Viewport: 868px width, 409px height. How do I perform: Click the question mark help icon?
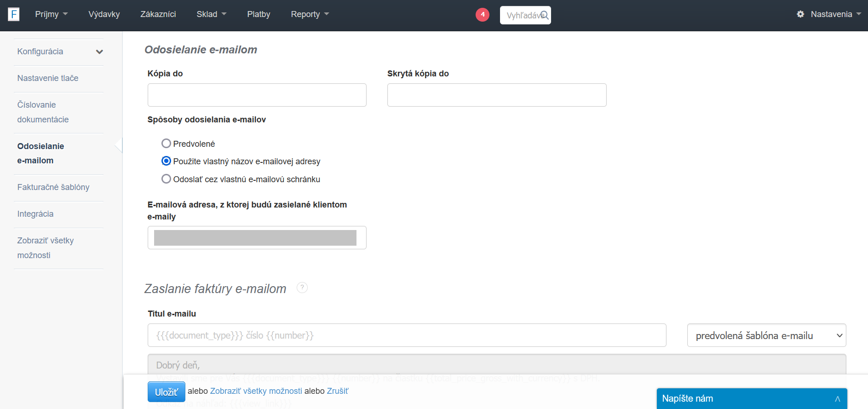pyautogui.click(x=302, y=288)
